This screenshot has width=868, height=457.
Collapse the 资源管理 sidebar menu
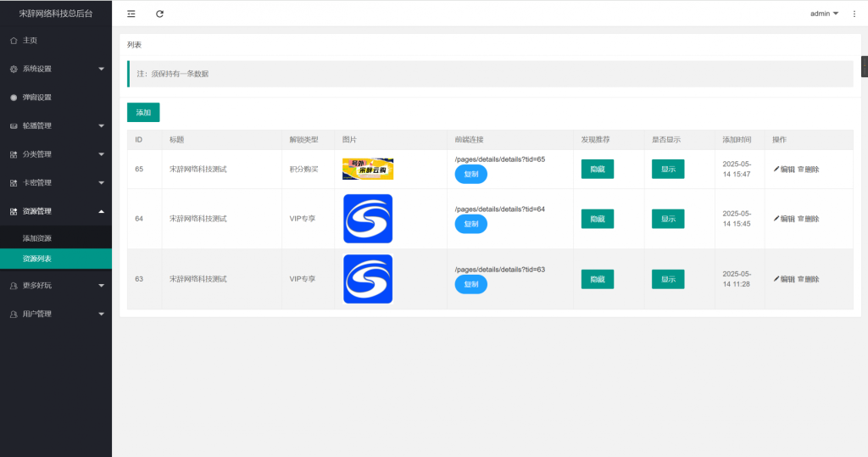click(56, 211)
